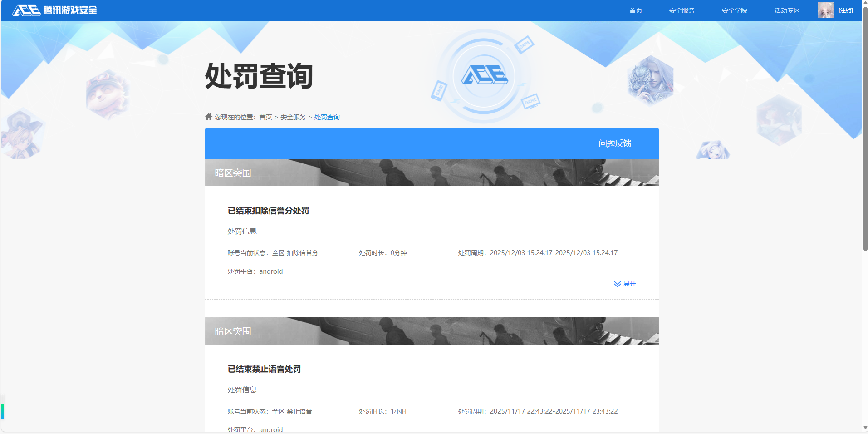
Task: Click the [注销] logout link
Action: [845, 10]
